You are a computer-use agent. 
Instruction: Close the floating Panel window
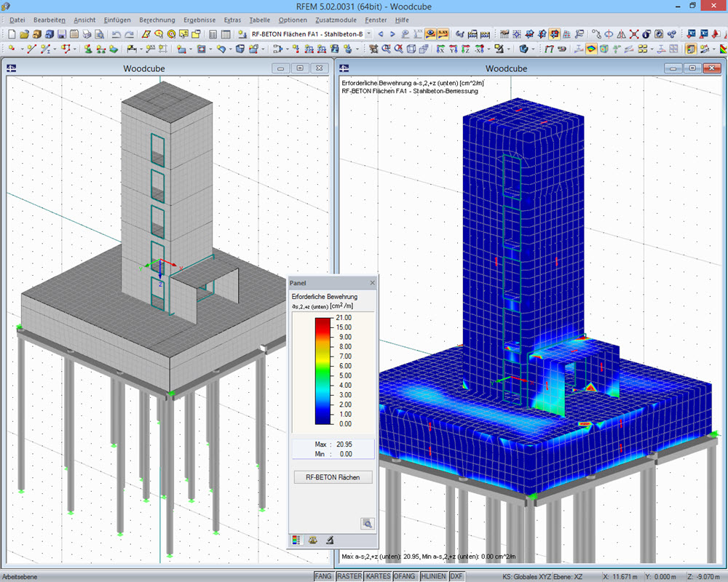coord(372,282)
